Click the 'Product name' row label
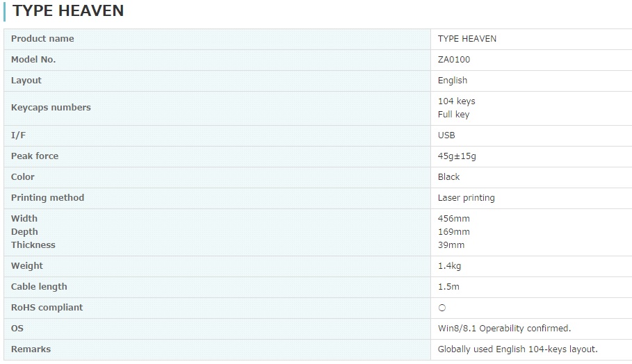This screenshot has width=632, height=364. click(42, 39)
